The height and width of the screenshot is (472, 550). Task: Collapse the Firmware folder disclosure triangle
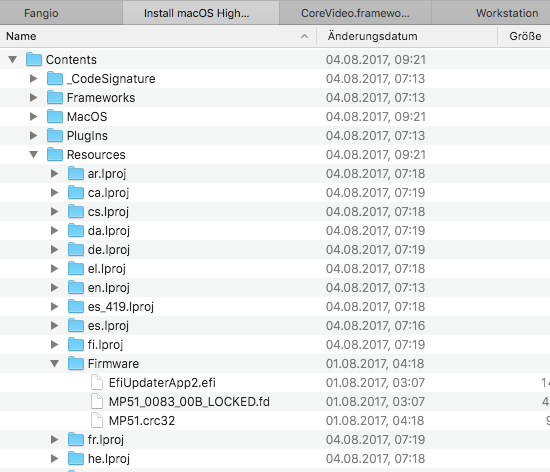[x=55, y=364]
